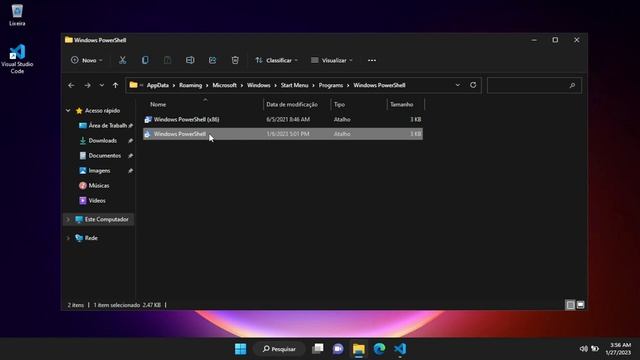This screenshot has width=640, height=360.
Task: Select the Windows PowerShell shortcut row
Action: (283, 134)
